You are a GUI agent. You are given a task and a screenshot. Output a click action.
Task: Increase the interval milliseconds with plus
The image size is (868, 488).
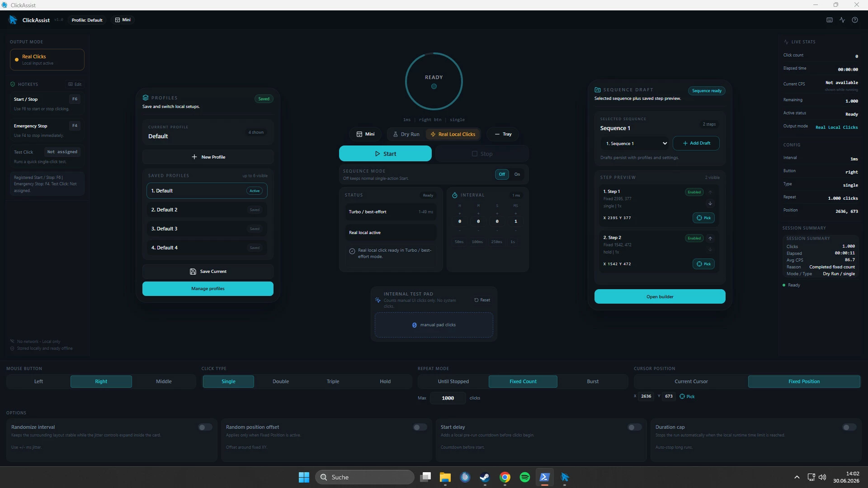516,214
